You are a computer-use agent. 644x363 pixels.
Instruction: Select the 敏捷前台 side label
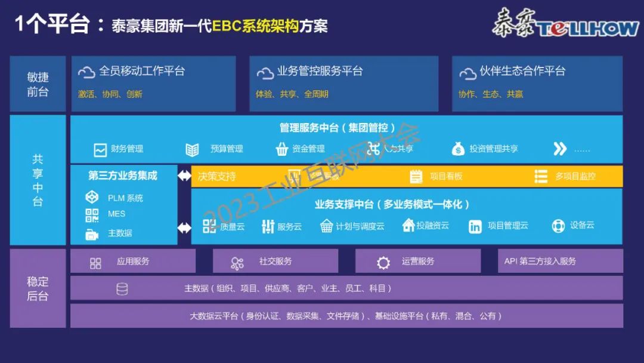click(x=38, y=84)
